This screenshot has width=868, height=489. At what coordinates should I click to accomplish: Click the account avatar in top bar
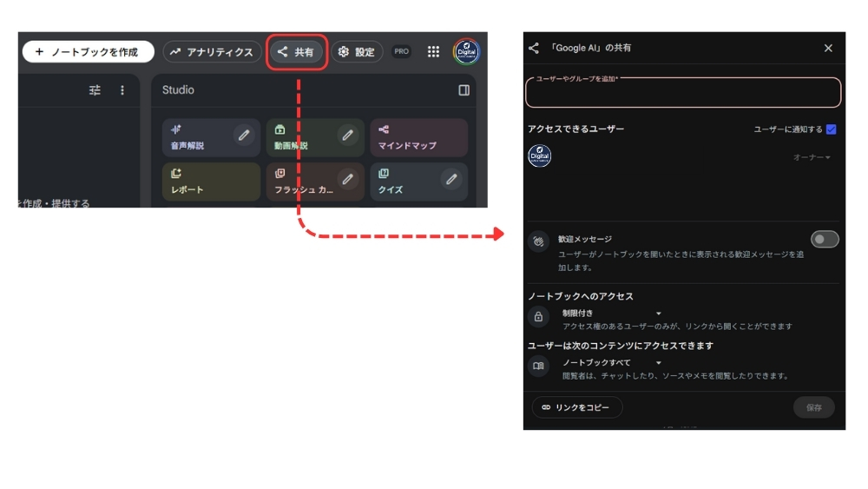coord(466,51)
